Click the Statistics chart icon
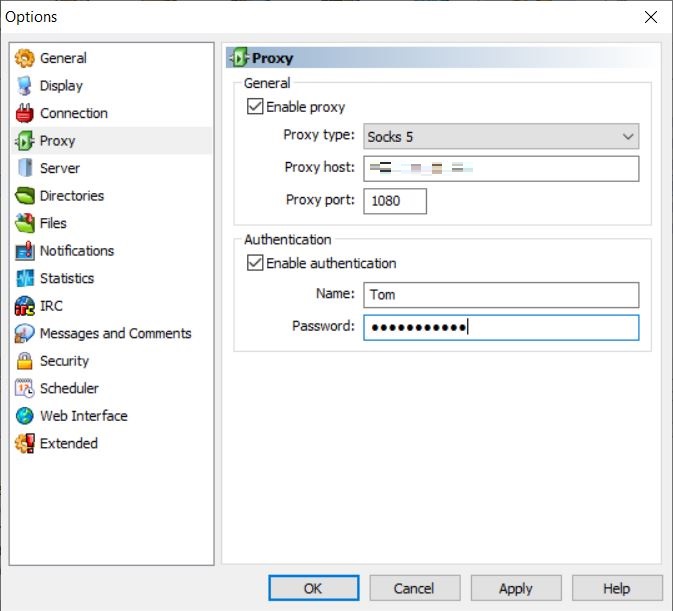This screenshot has width=673, height=611. [x=25, y=278]
